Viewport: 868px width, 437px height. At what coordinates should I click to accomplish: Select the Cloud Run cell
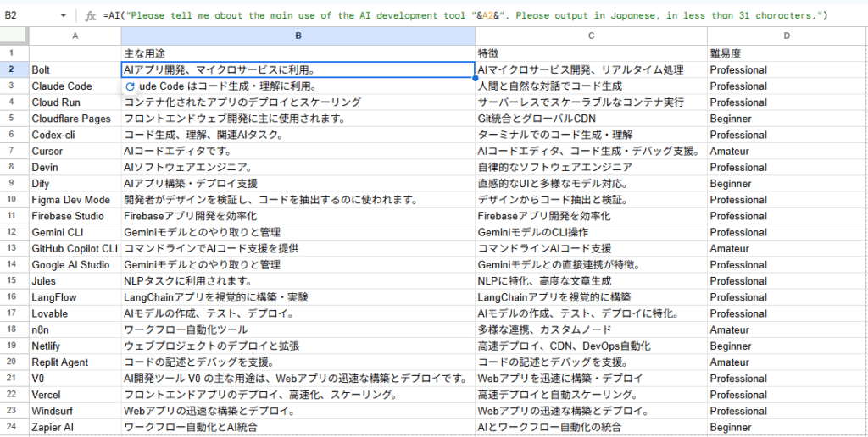(x=75, y=102)
